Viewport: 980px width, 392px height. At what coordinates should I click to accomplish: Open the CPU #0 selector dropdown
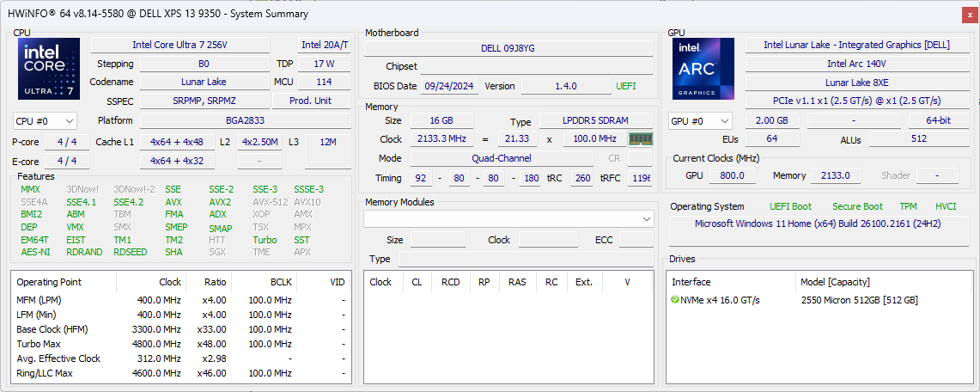point(45,121)
